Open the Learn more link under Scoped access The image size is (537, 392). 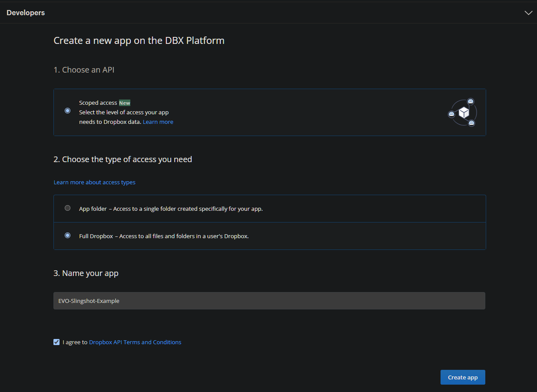pos(158,122)
